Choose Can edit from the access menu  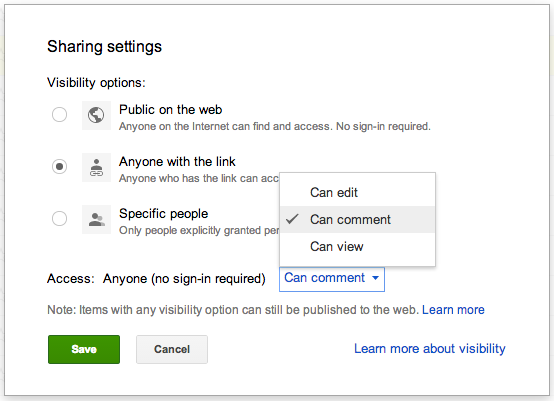(357, 193)
